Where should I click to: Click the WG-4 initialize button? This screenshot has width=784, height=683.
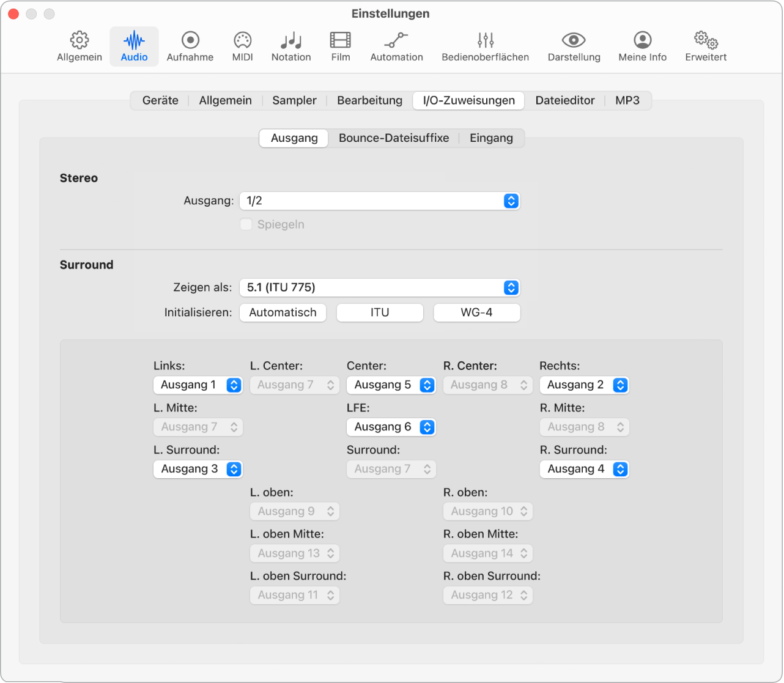click(x=476, y=312)
